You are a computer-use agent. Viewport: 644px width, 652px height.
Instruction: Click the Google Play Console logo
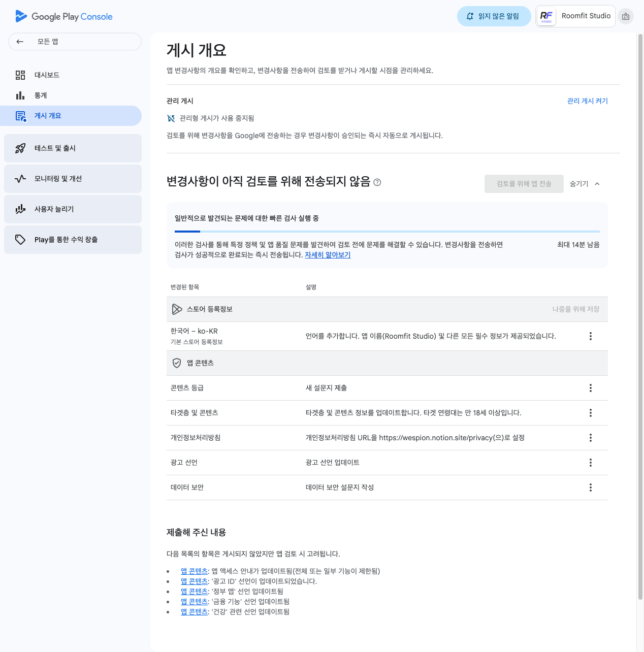click(x=64, y=16)
